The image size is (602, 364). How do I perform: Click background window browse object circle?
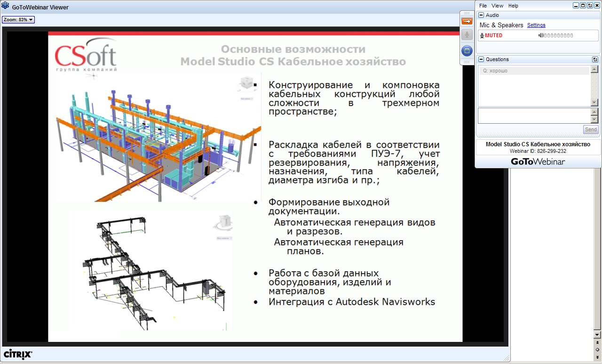pyautogui.click(x=597, y=349)
